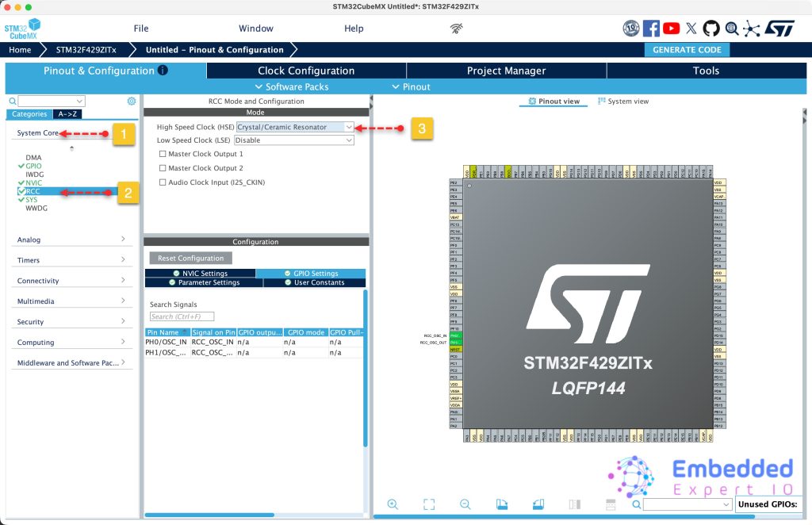Viewport: 812px width, 525px height.
Task: Switch to Clock Configuration tab
Action: point(306,71)
